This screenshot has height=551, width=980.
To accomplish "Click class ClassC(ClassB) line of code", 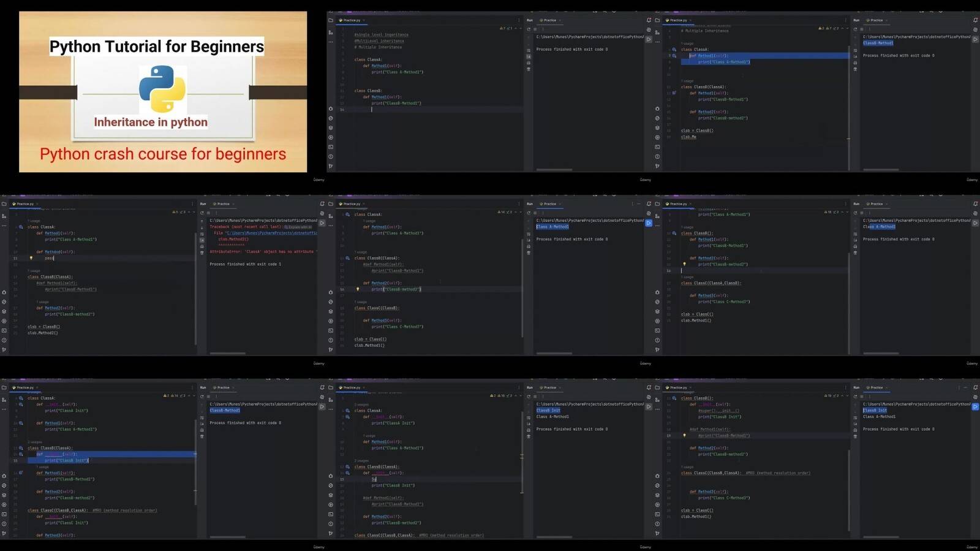I will (x=377, y=308).
